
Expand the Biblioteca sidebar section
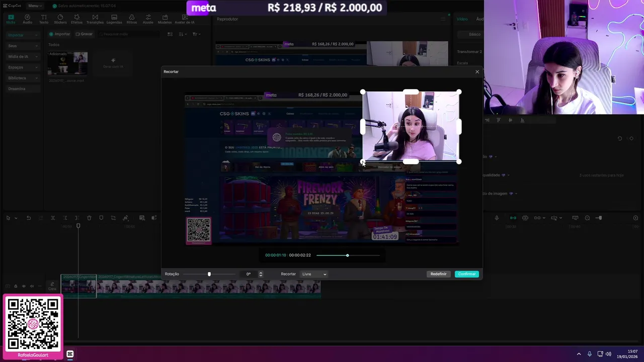pos(23,78)
